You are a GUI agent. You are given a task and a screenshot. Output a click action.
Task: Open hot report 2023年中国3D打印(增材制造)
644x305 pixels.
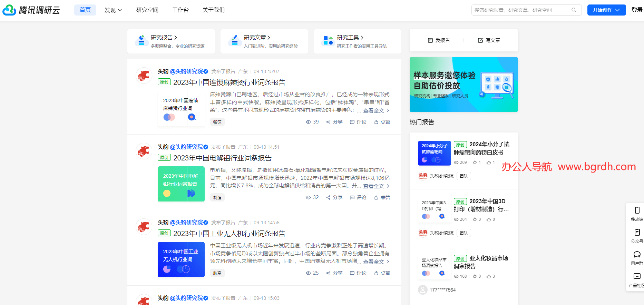click(x=481, y=205)
